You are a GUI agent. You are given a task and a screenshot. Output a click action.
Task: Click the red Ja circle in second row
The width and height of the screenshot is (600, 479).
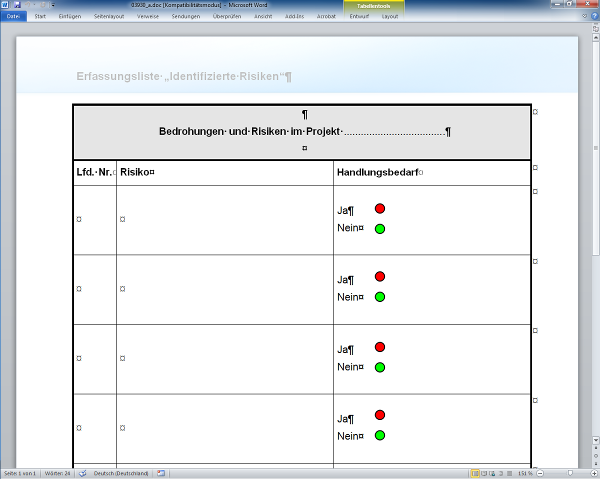(380, 277)
